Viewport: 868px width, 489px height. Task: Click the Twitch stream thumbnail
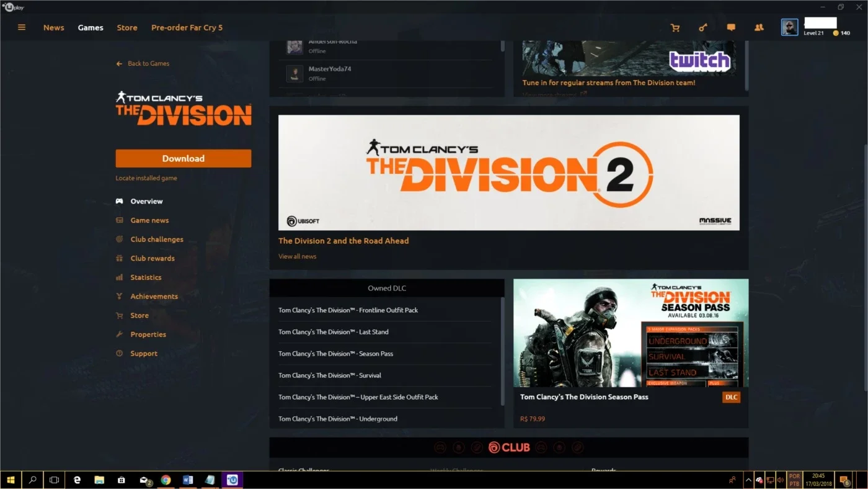pos(629,58)
